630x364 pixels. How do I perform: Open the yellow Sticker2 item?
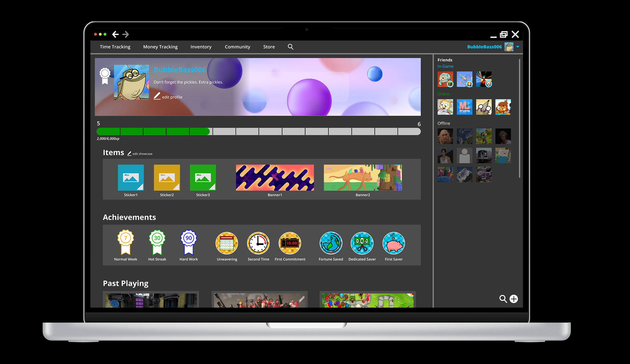pos(167,178)
